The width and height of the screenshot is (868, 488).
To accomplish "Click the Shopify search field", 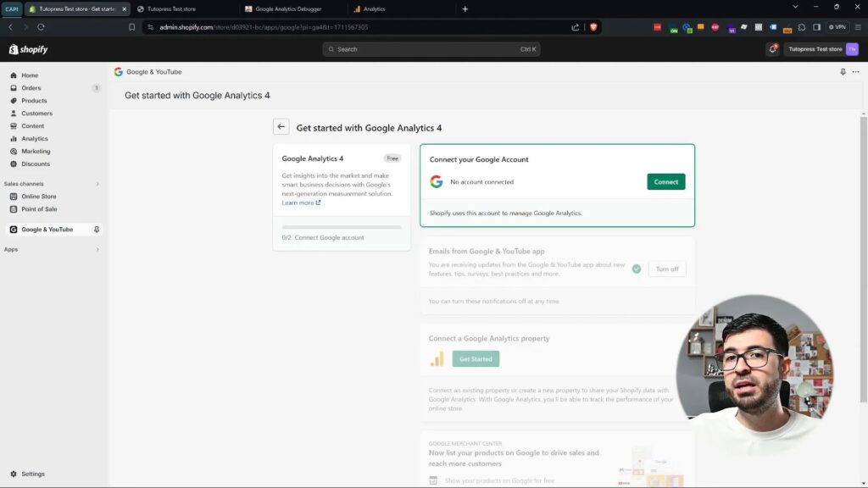I will pyautogui.click(x=431, y=49).
